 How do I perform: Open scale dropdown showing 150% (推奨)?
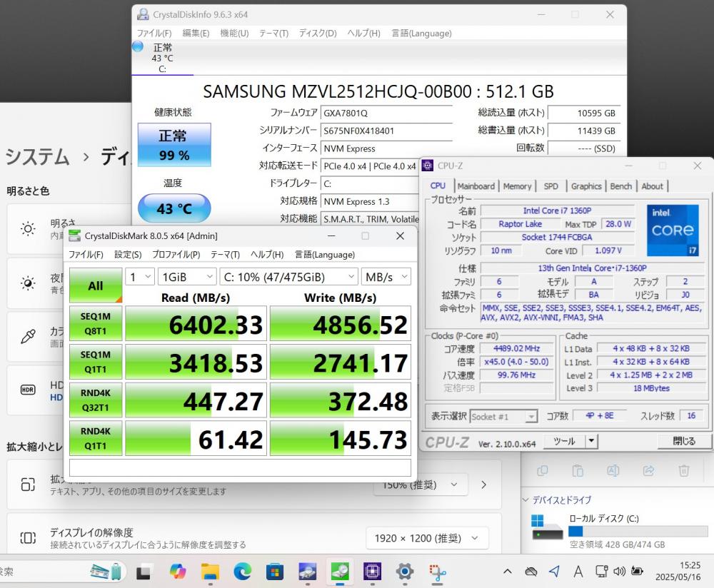421,485
